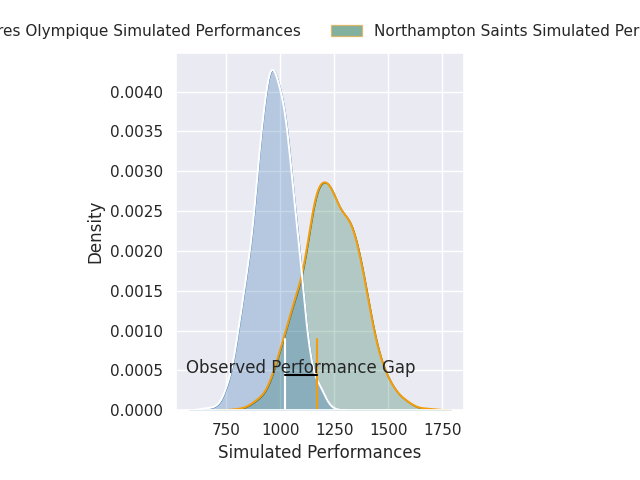Viewport: 640px width, 480px height.
Task: Click the peak of the orange-outlined distribution
Action: coord(324,183)
